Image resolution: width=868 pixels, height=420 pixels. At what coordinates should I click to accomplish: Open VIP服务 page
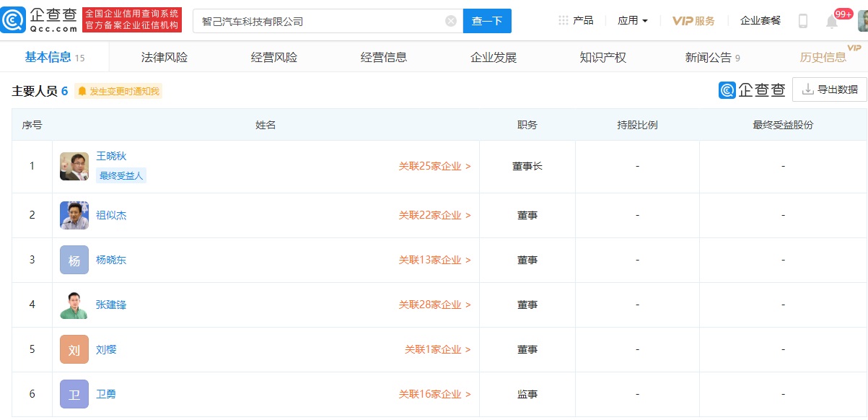(x=693, y=21)
